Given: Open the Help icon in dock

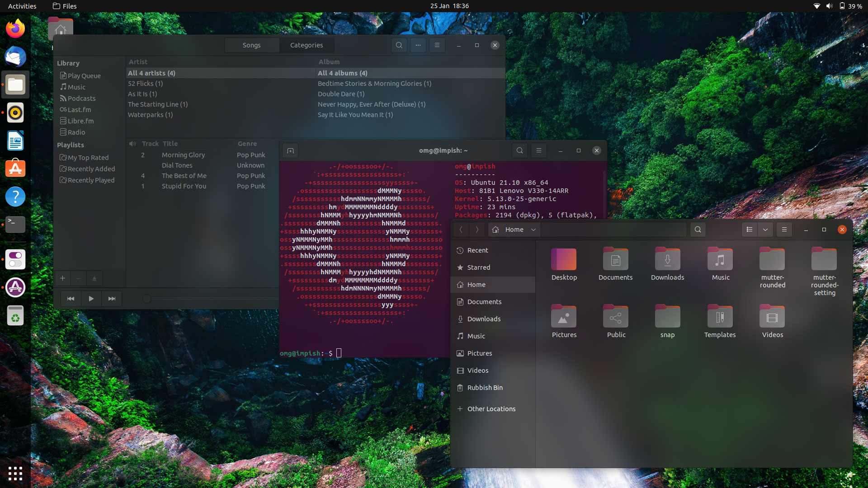Looking at the screenshot, I should coord(15,197).
